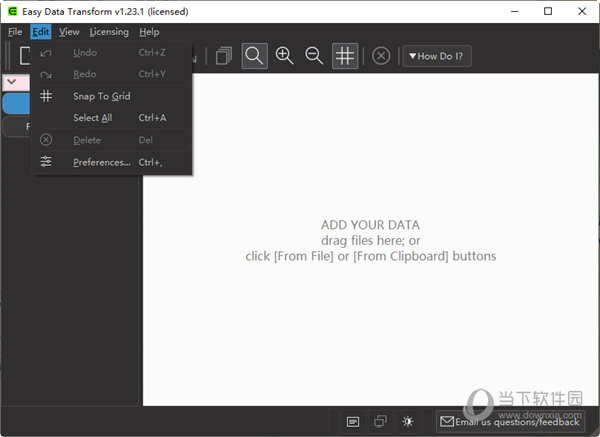The height and width of the screenshot is (437, 600).
Task: Open the Help menu
Action: pos(149,32)
